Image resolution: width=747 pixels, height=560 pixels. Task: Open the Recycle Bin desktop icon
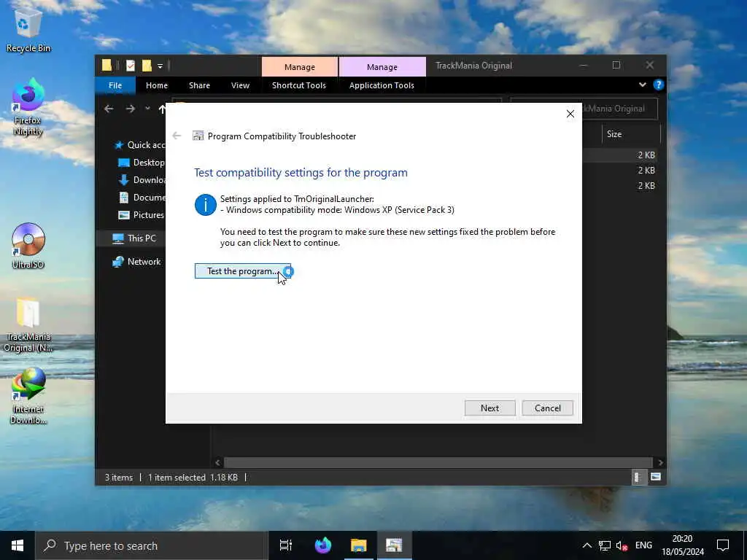point(28,32)
